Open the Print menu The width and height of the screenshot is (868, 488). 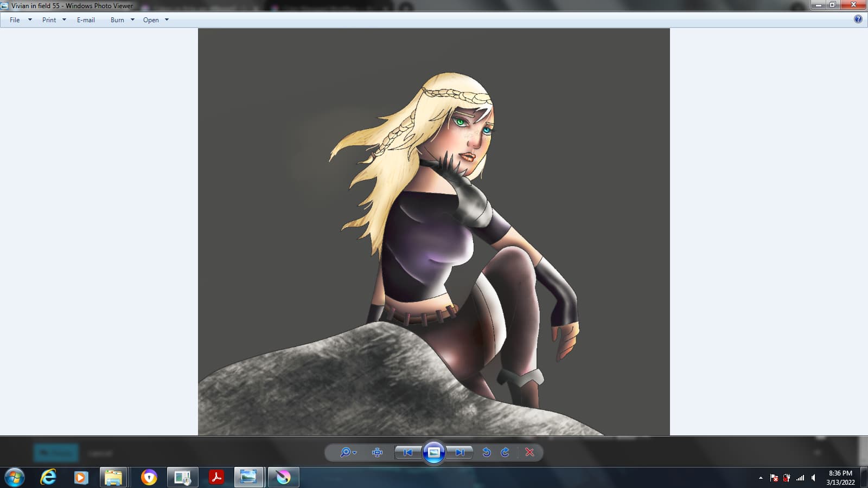pos(49,20)
